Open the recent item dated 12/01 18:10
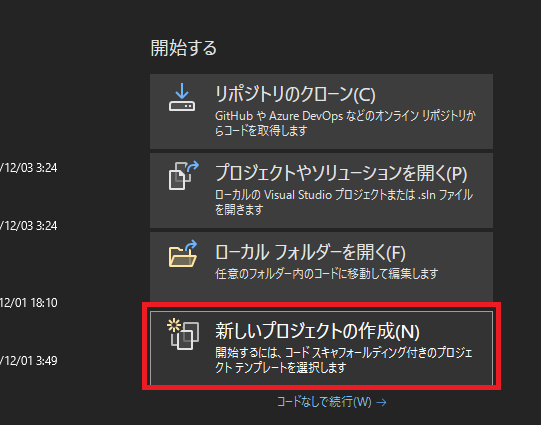The image size is (541, 425). coord(29,303)
